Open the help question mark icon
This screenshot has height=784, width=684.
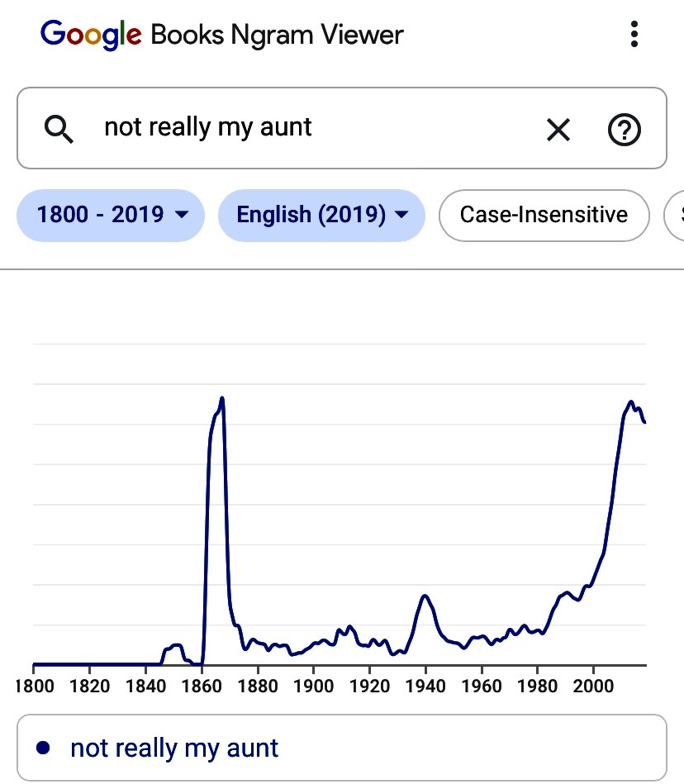[x=625, y=129]
